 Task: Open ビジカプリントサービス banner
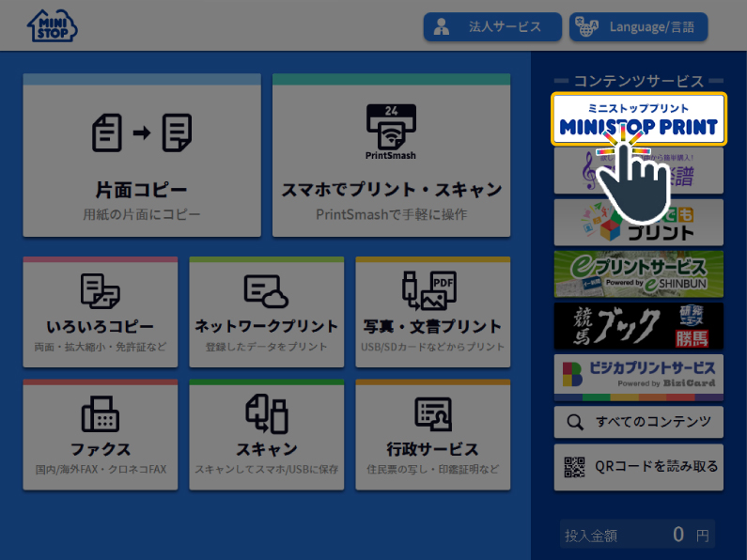[638, 378]
